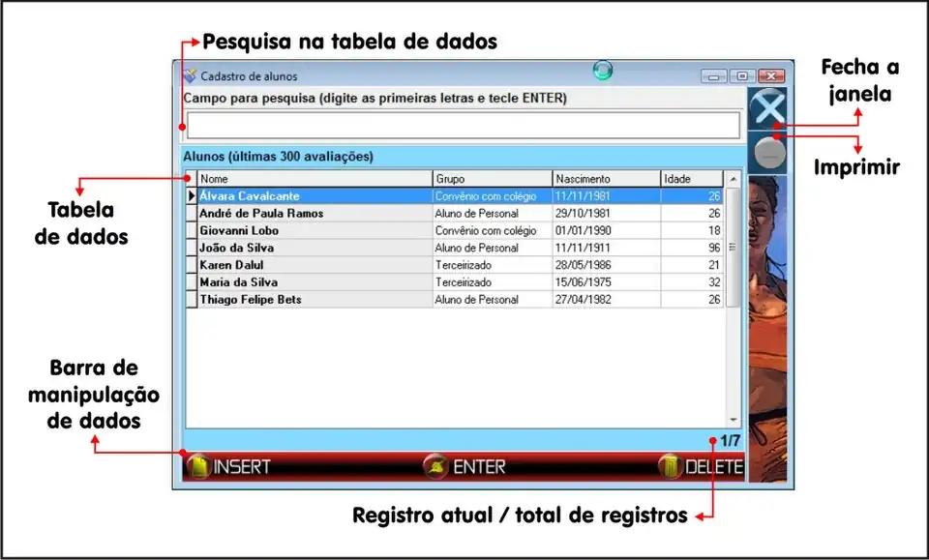Screen dimensions: 929x560
Task: Click the Cadastro de alunos title bar icon
Action: (x=190, y=75)
